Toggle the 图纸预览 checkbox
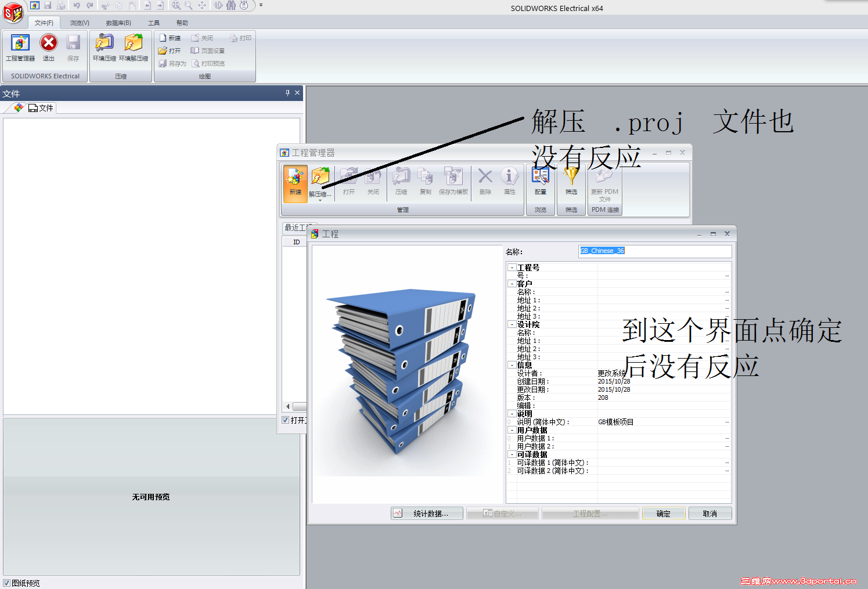The height and width of the screenshot is (589, 868). 7,583
